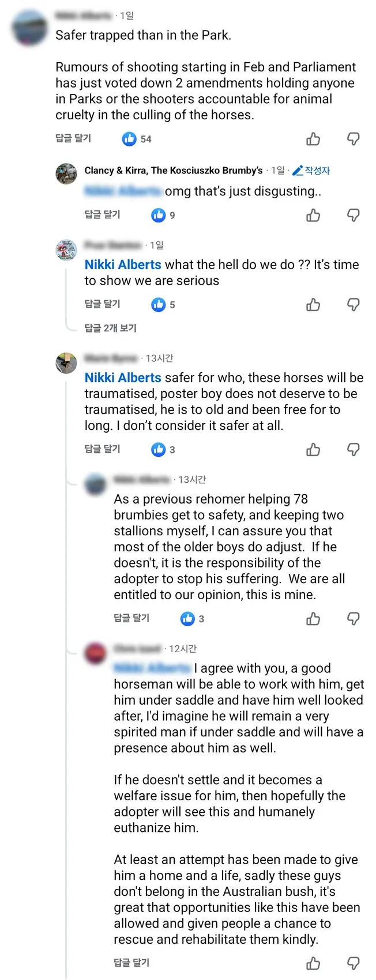Toggle like on the "As a previous rehomer" reply
Image resolution: width=376 pixels, height=980 pixels.
point(313,619)
